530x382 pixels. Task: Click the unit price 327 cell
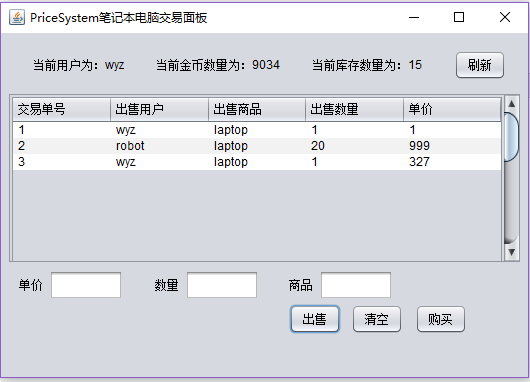452,162
